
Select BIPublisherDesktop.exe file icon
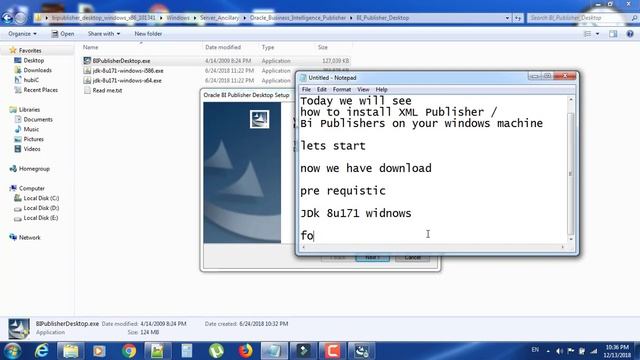click(x=87, y=61)
